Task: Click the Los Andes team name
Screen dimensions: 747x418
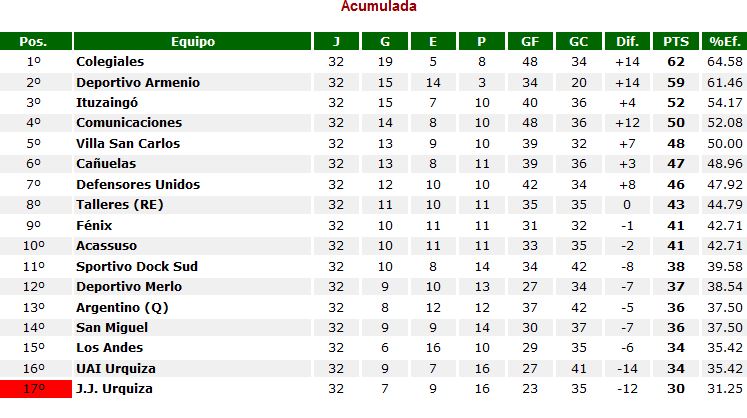Action: [x=110, y=347]
